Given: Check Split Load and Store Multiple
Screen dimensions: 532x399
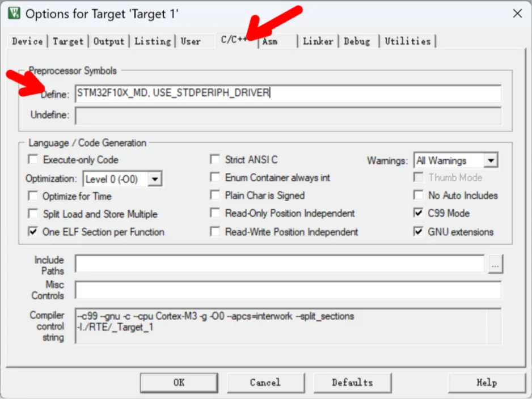Looking at the screenshot, I should coord(33,214).
